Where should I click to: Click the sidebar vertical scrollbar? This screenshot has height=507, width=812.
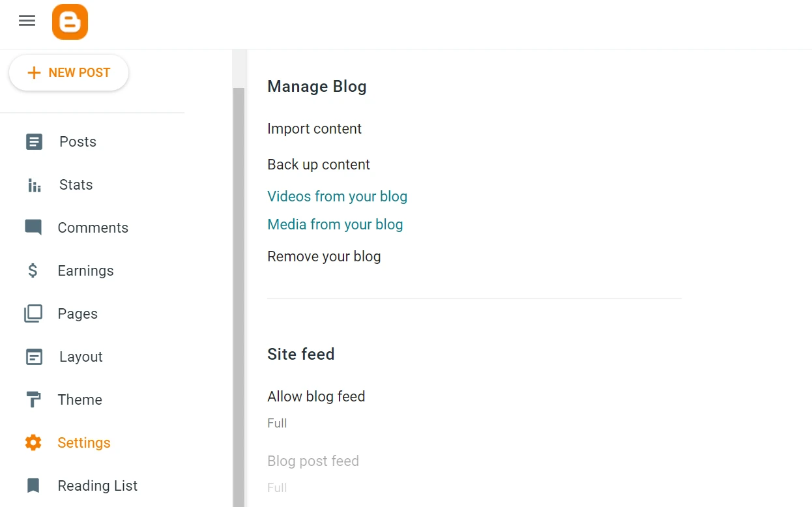tap(239, 293)
